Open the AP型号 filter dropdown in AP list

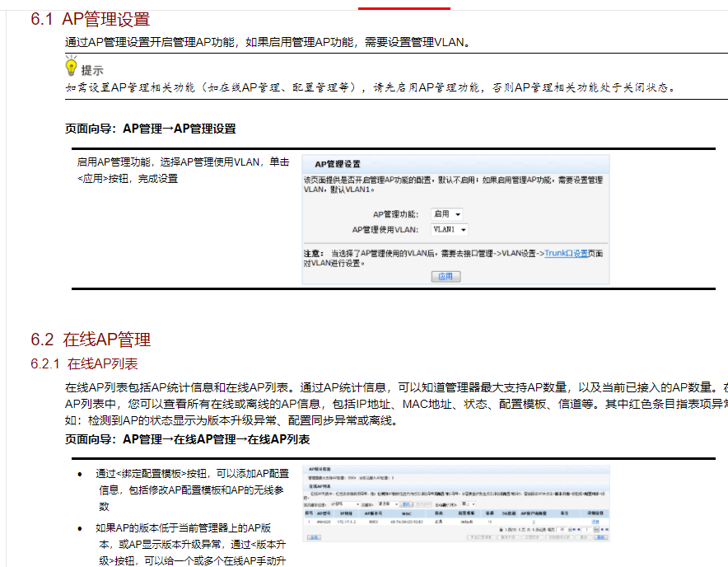click(345, 504)
